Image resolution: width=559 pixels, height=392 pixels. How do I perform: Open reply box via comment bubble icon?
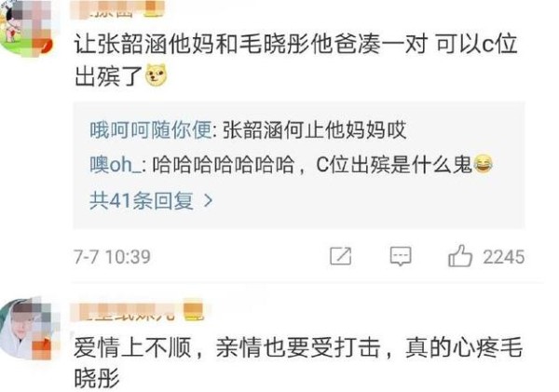[x=401, y=256]
